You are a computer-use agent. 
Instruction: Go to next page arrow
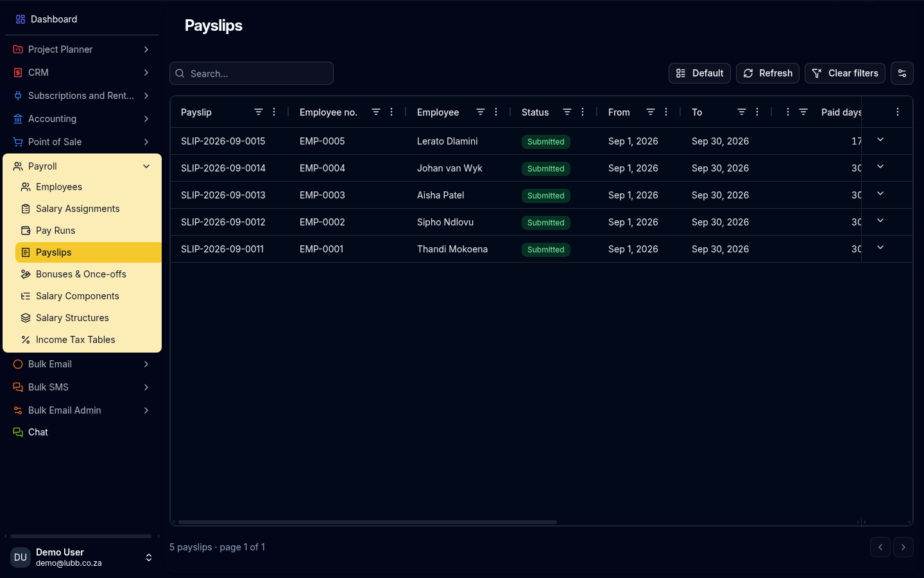(x=903, y=547)
